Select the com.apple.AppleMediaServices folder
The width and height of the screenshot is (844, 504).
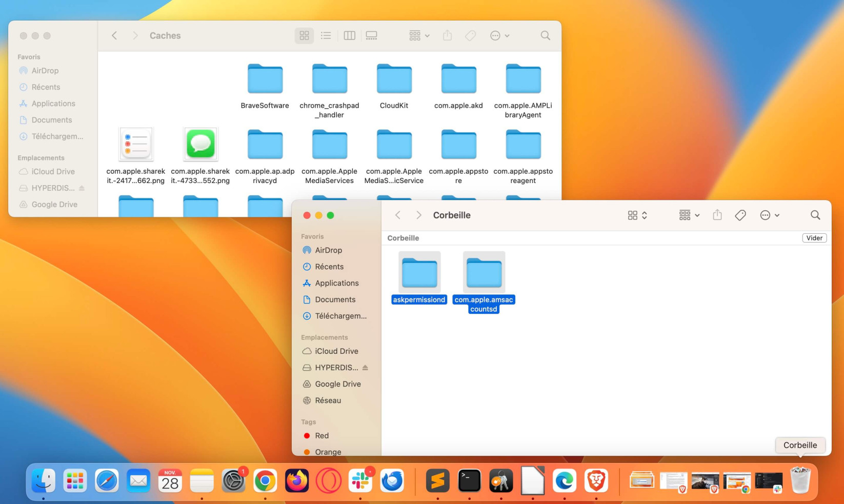330,144
